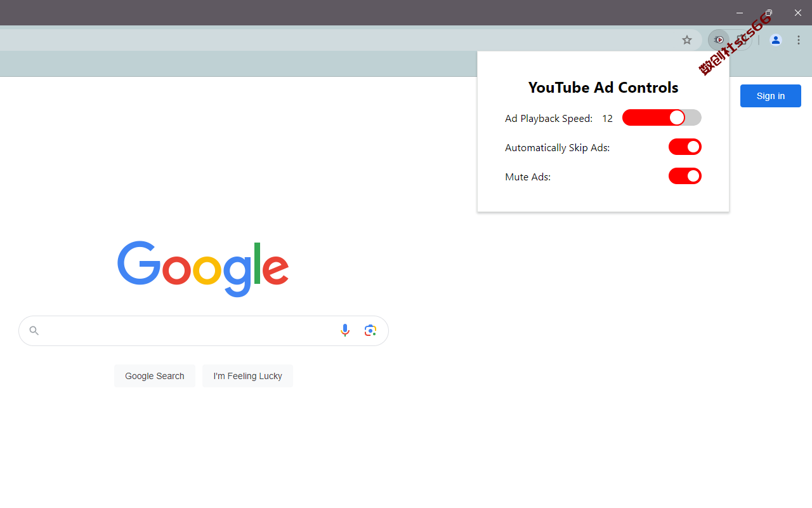Click the magnifier icon in search box
Viewport: 812px width, 508px height.
34,330
